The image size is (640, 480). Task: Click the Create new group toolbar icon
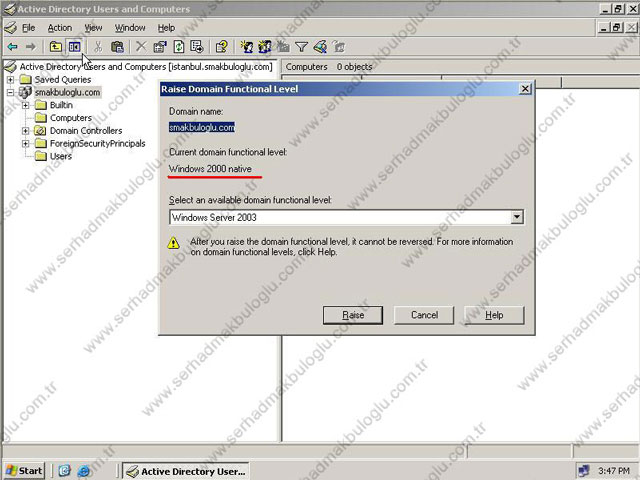[x=265, y=47]
